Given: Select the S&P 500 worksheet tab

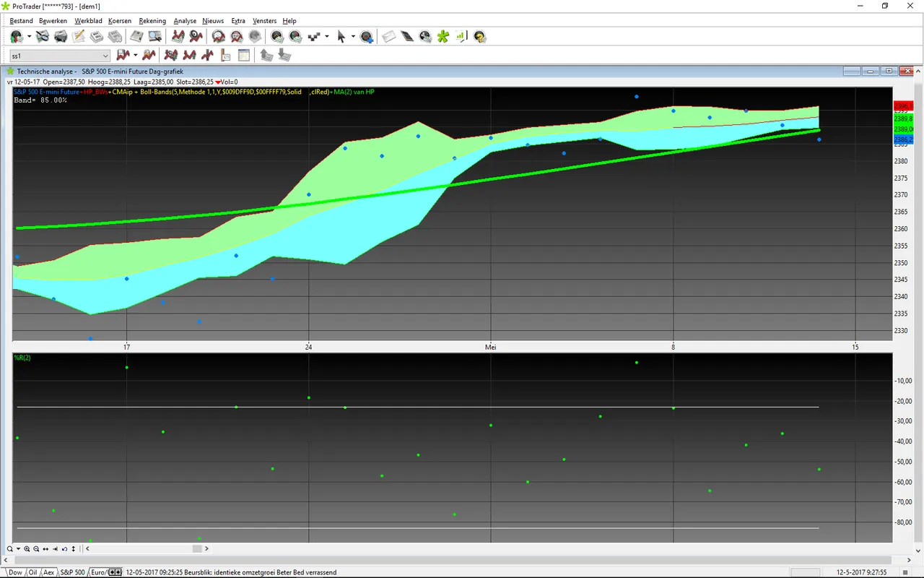Looking at the screenshot, I should (x=72, y=572).
